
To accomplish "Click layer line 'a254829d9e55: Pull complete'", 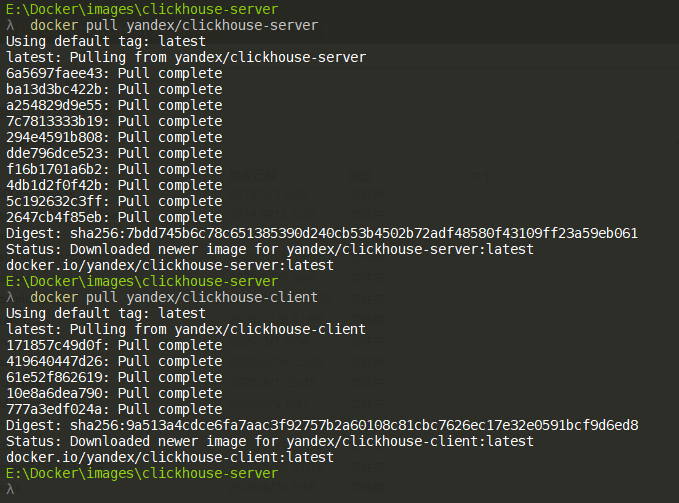I will tap(114, 106).
